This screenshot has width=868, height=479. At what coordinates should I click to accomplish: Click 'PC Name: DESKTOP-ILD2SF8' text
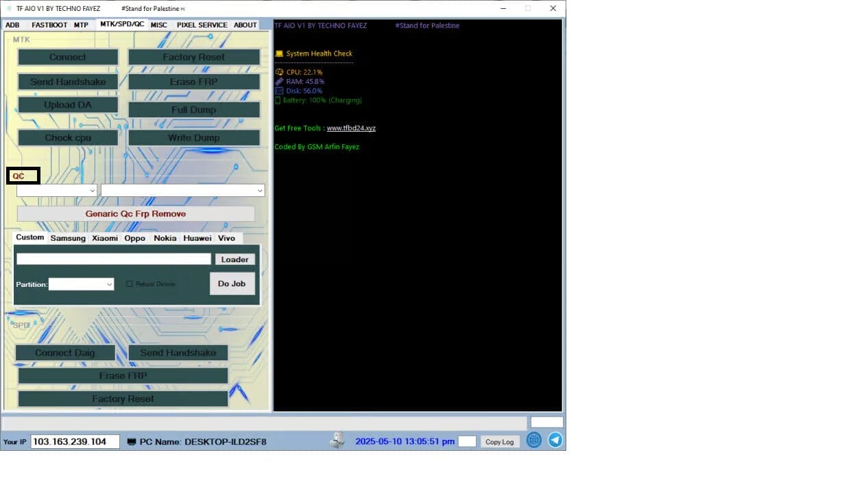[203, 442]
